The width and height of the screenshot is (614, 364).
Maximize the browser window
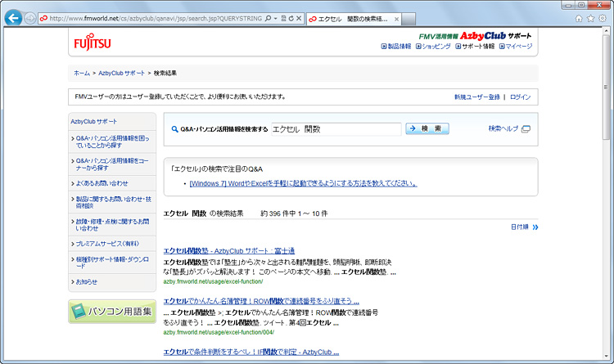pyautogui.click(x=581, y=5)
